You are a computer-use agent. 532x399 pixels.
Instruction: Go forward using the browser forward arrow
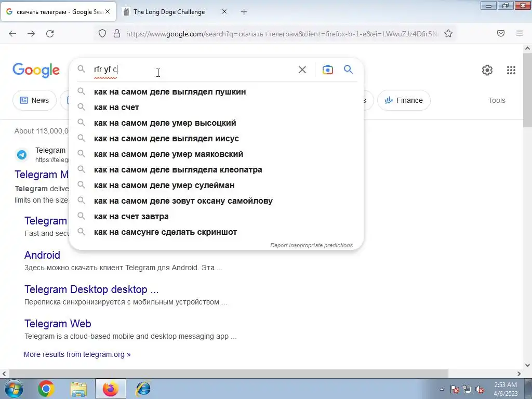[31, 34]
